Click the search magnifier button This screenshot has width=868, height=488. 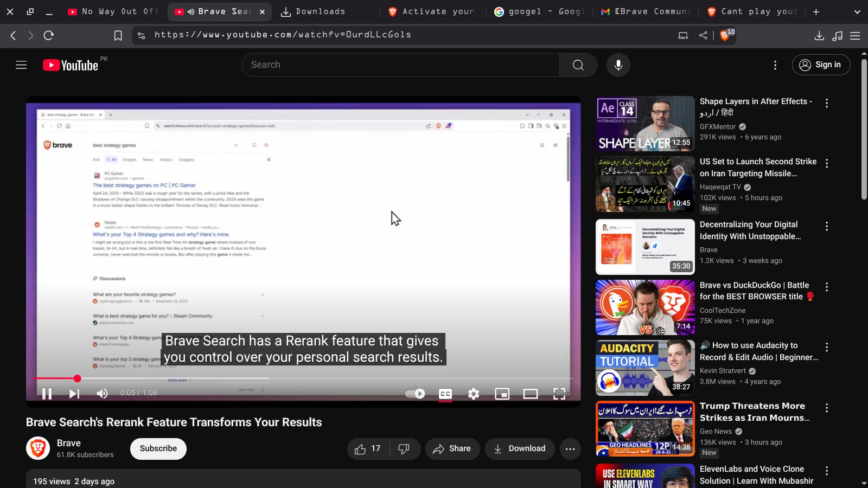578,65
